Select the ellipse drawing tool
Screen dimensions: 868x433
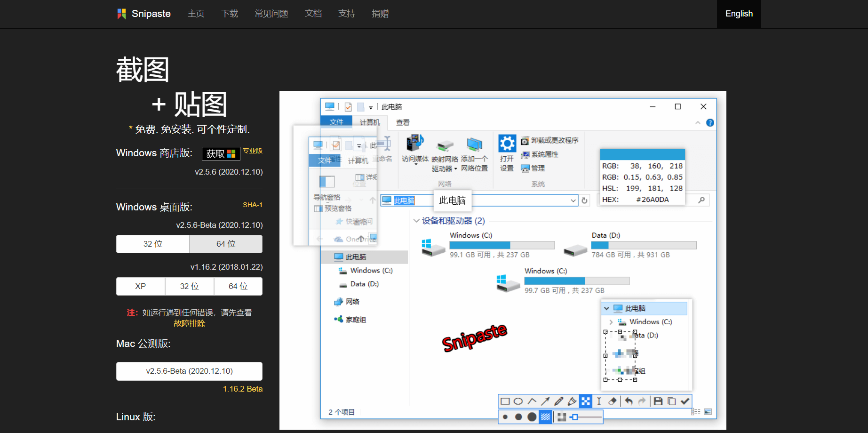tap(518, 401)
